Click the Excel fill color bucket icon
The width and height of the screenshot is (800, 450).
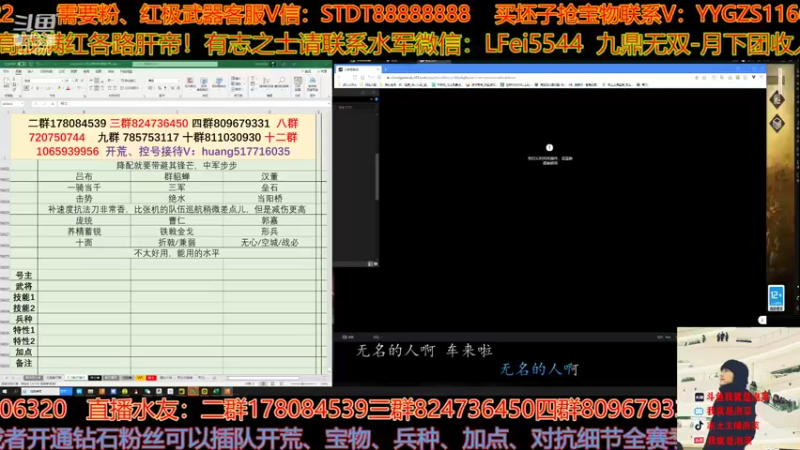[59, 88]
